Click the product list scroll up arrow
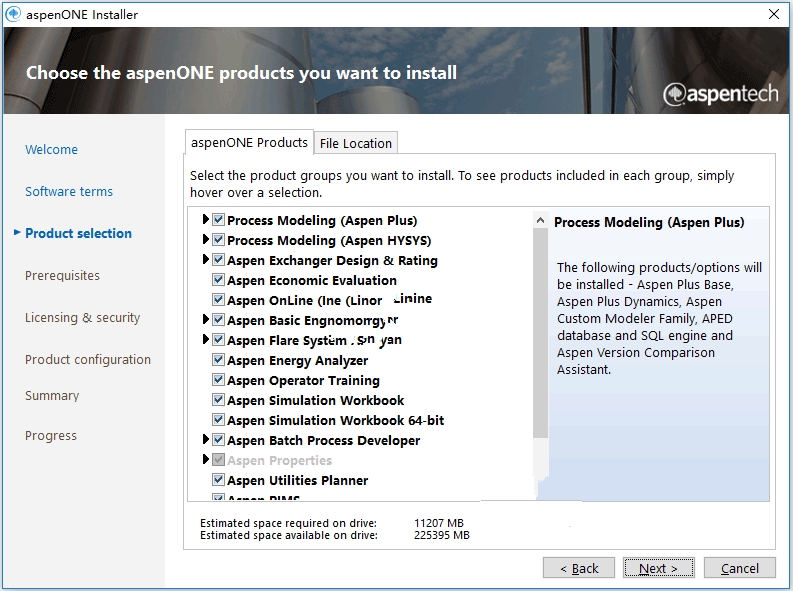This screenshot has height=591, width=793. 540,220
